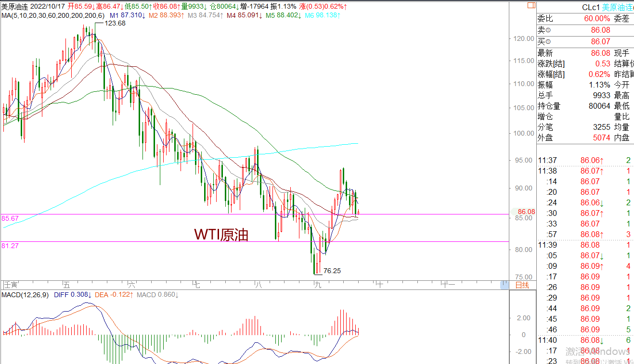The height and width of the screenshot is (364, 634).
Task: Select the WTI原油 chart annotation
Action: [221, 234]
